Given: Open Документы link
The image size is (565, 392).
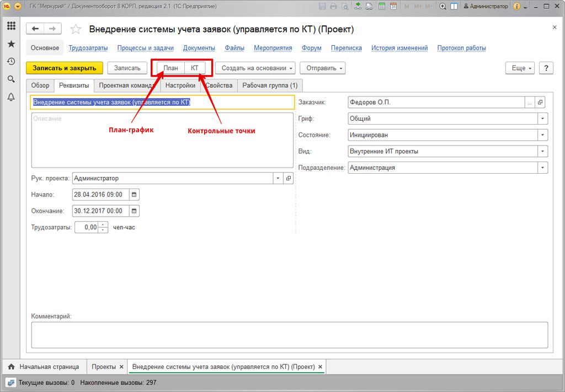Looking at the screenshot, I should [199, 48].
